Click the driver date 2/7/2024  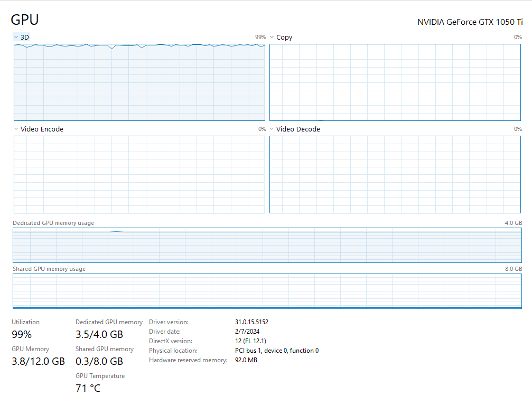[247, 331]
